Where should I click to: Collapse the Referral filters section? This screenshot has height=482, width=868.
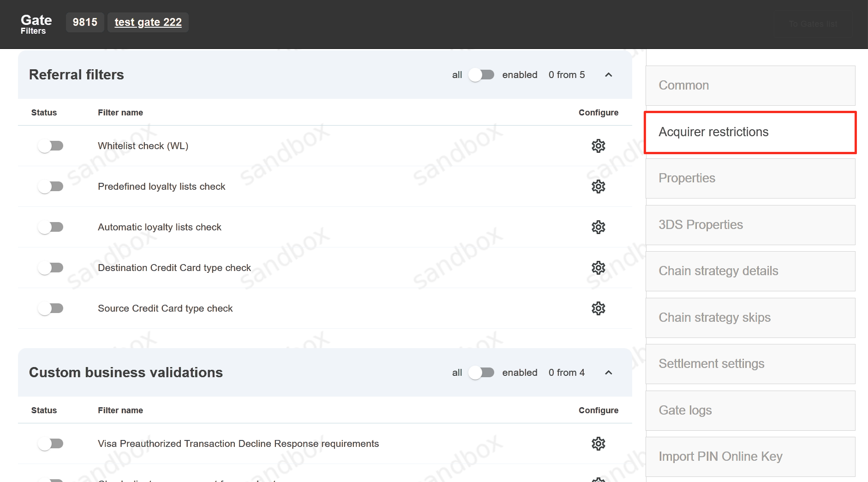click(608, 75)
